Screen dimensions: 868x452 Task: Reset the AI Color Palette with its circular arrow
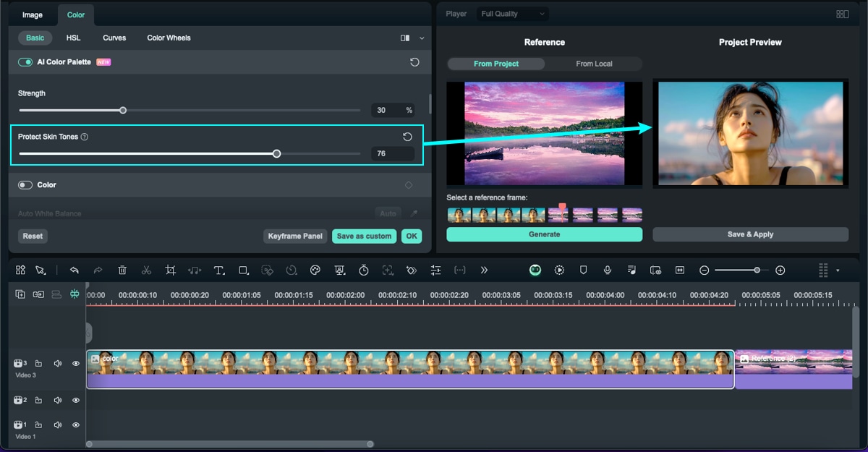(x=414, y=62)
